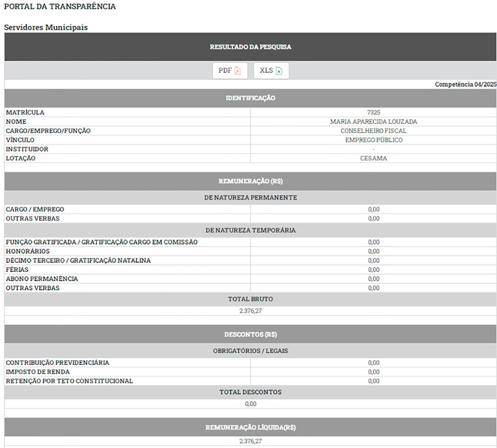Screen dimensions: 497x448
Task: Click the Servidores Municipais title
Action: (46, 27)
